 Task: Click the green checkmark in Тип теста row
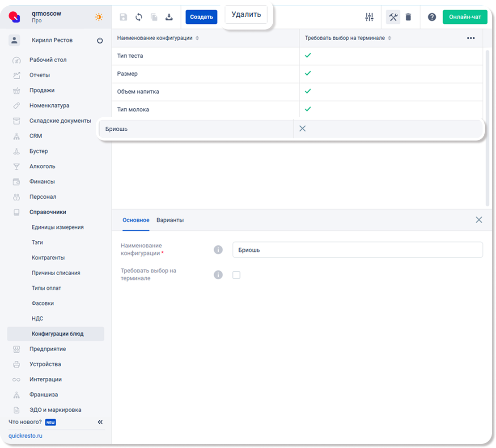308,55
